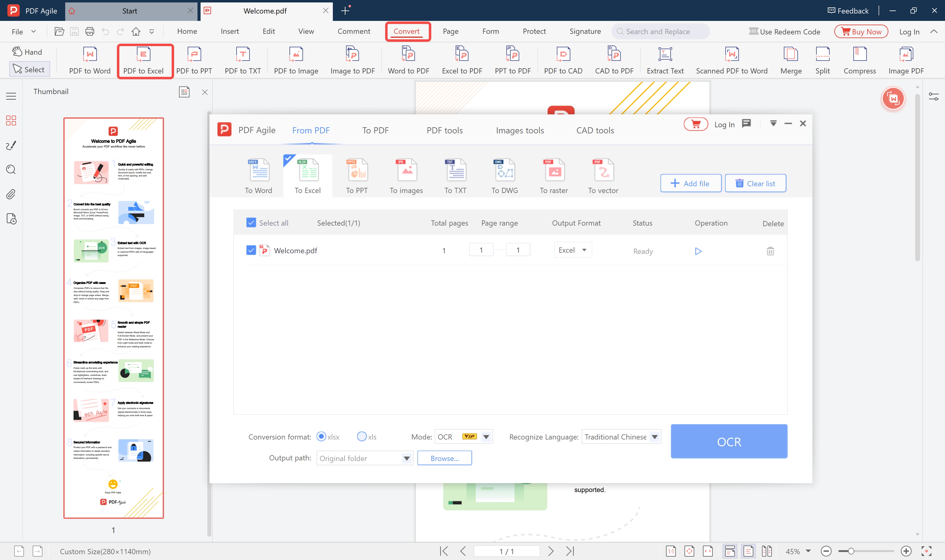
Task: Click the floating convert-to-Word red button
Action: [x=893, y=98]
